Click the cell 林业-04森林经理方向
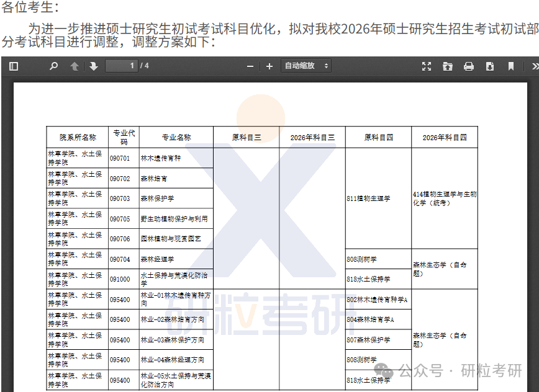 pos(176,360)
